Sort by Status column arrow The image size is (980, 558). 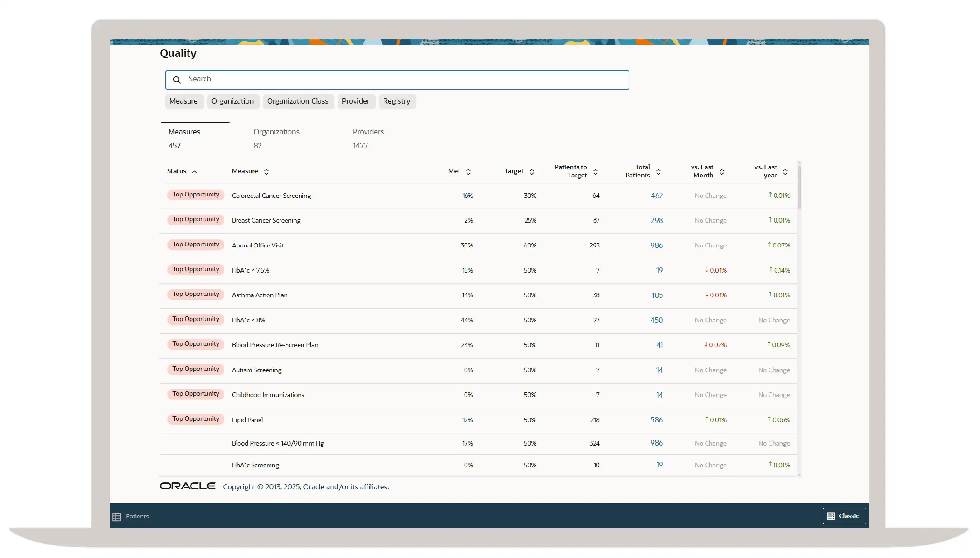(194, 172)
